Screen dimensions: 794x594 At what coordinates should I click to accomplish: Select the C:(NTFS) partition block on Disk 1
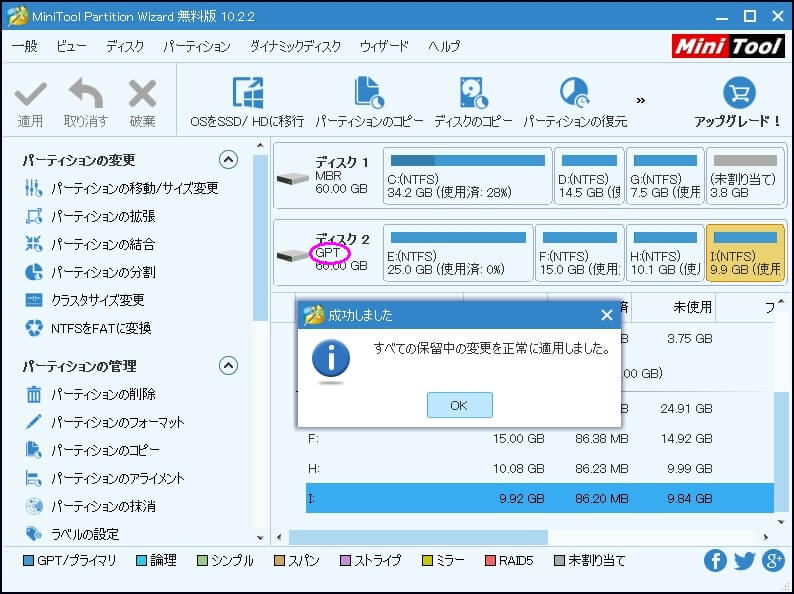pos(467,176)
